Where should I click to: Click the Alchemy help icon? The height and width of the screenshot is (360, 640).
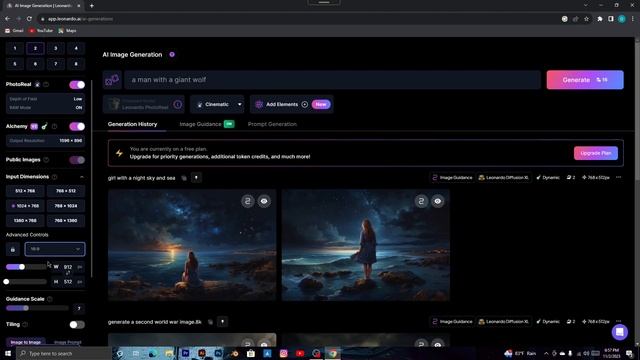[x=54, y=127]
